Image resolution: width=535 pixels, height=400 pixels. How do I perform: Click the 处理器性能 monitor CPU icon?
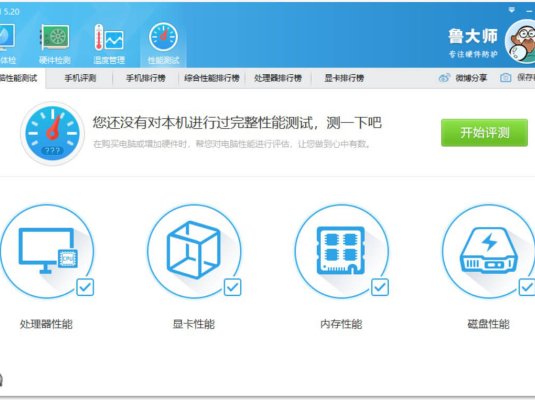[48, 251]
